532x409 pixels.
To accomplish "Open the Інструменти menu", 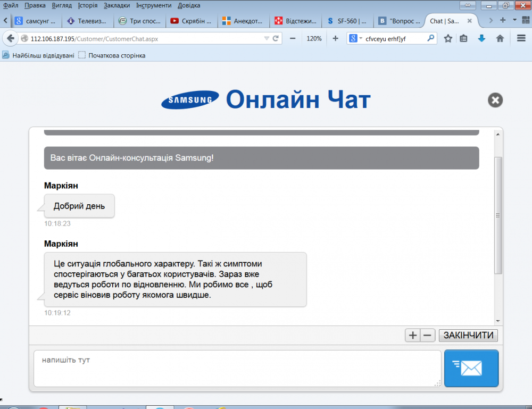I will point(154,5).
